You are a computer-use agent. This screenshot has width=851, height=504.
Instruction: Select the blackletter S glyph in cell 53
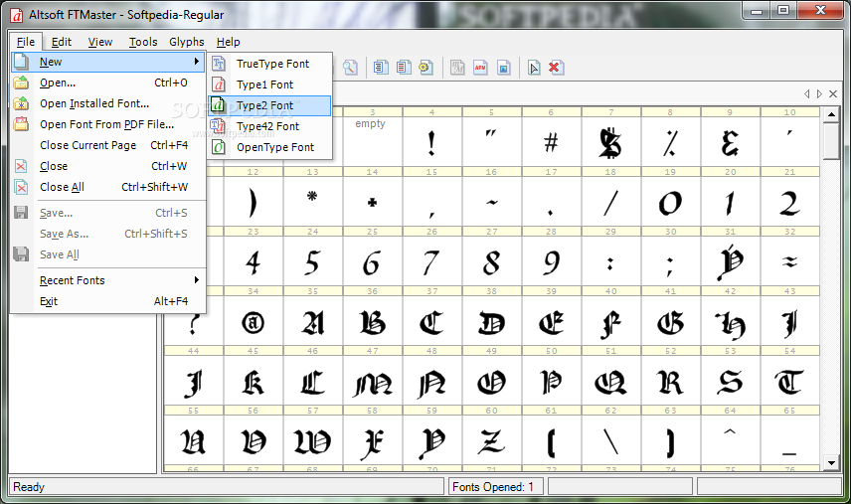[731, 381]
